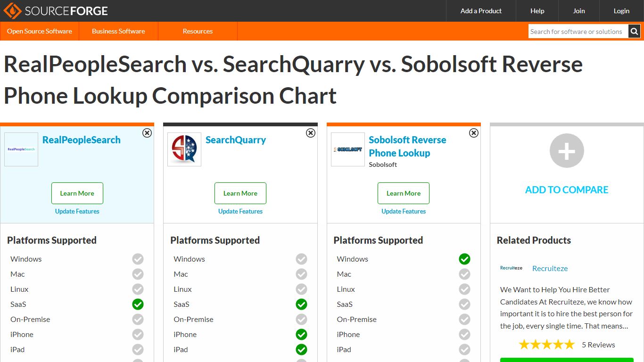The width and height of the screenshot is (644, 362).
Task: Click RealPeopleSearch Linux check icon
Action: (138, 289)
